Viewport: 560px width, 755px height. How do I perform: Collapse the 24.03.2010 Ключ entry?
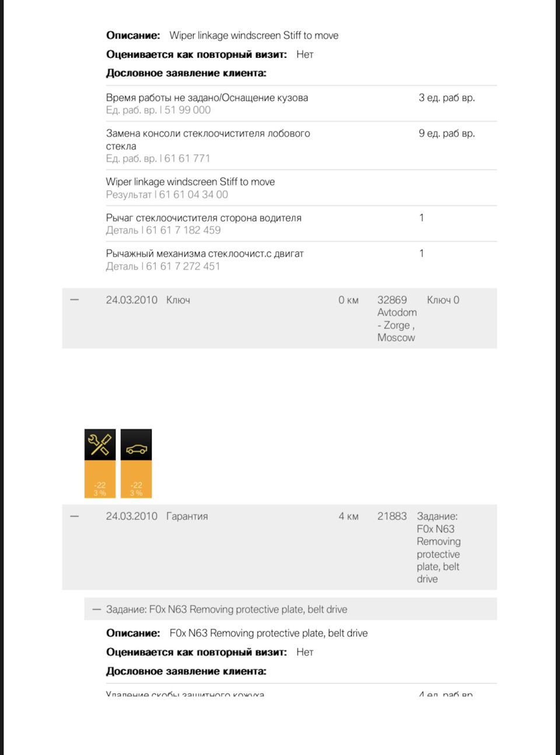point(74,300)
